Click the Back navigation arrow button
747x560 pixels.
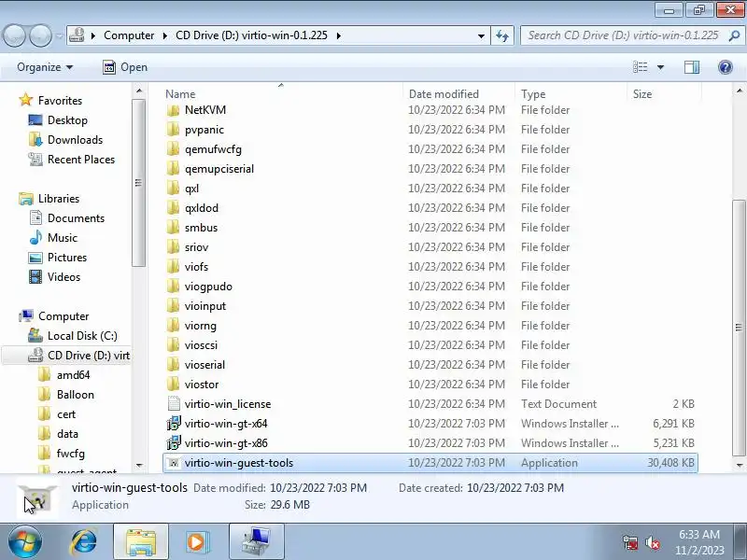(x=14, y=35)
